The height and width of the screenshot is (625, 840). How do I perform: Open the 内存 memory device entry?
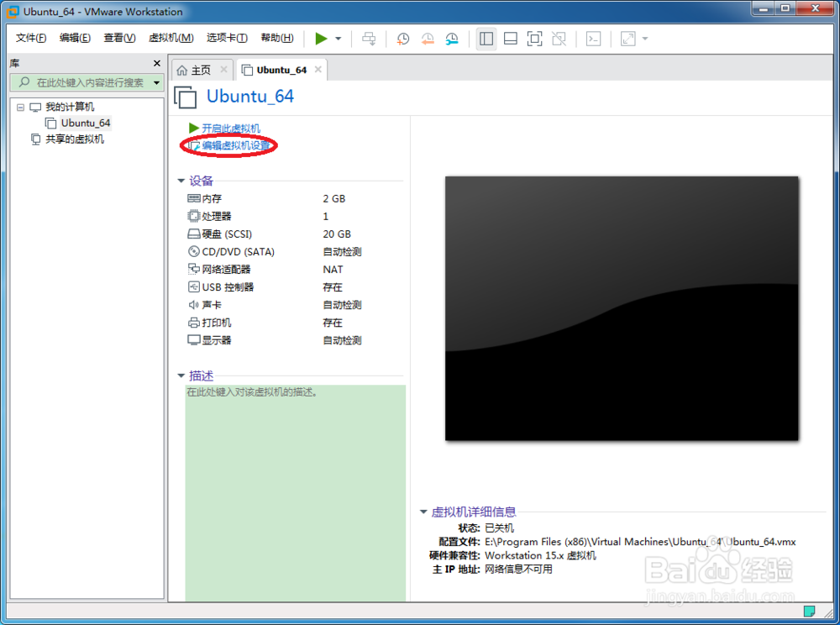click(213, 199)
